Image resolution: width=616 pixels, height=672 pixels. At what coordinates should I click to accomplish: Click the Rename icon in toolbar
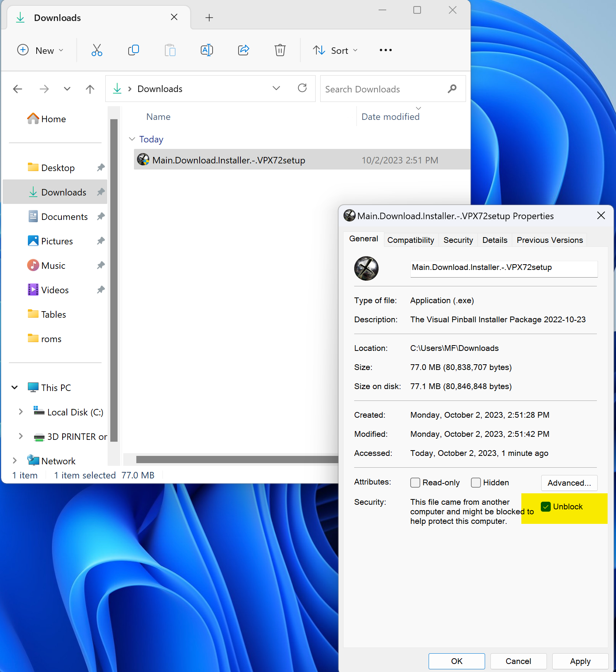point(206,50)
